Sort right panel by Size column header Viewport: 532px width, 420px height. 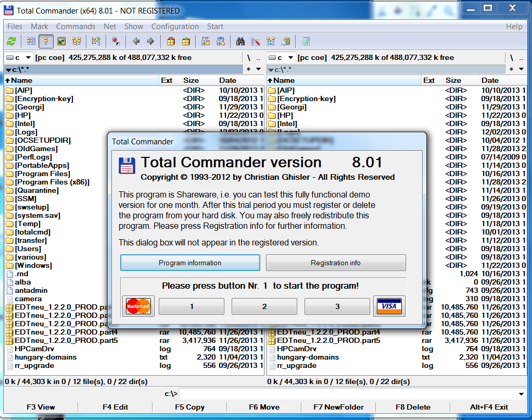pyautogui.click(x=461, y=80)
